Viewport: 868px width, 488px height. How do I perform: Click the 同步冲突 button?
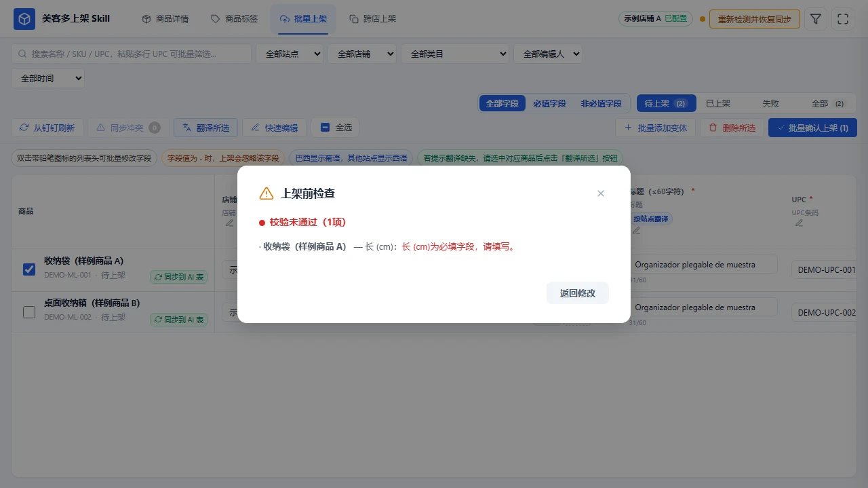click(x=129, y=128)
